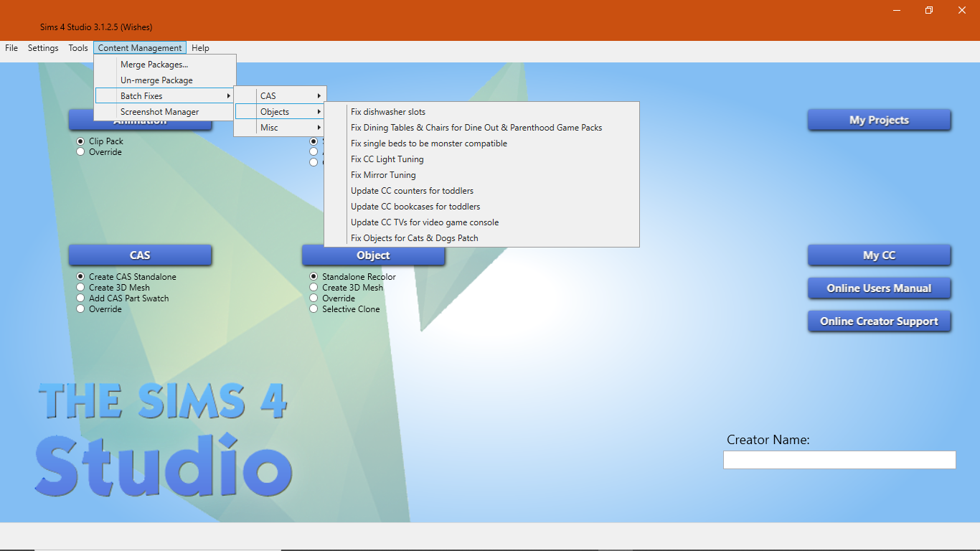Expand the Objects batch fixes submenu
The image size is (980, 551).
[x=281, y=112]
